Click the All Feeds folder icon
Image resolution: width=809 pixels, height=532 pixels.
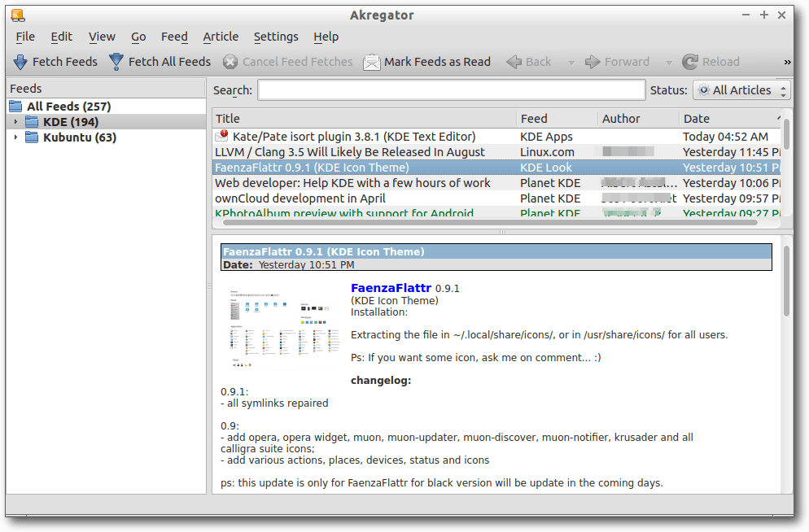16,107
